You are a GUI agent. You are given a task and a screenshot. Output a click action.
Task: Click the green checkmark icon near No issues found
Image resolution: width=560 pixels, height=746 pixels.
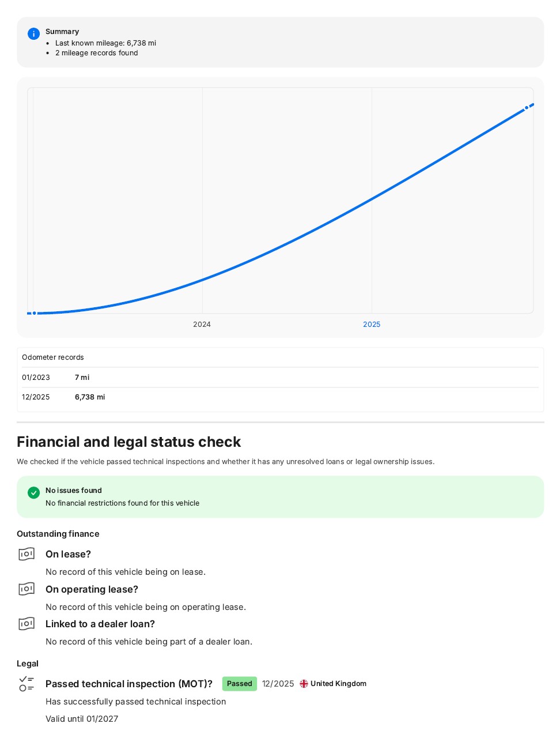[x=34, y=493]
